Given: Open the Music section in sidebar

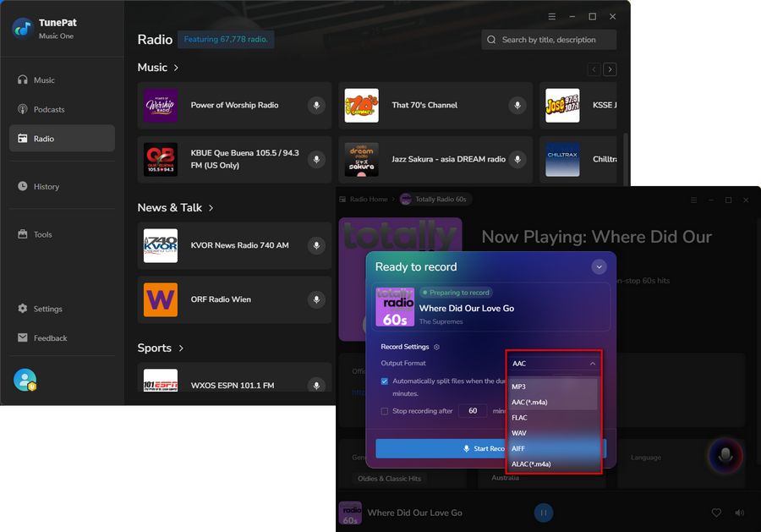Looking at the screenshot, I should point(62,80).
